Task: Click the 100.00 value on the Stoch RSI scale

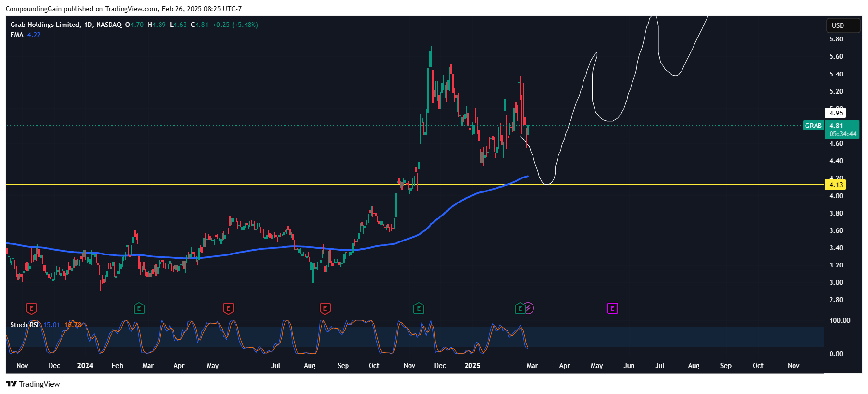Action: pyautogui.click(x=840, y=320)
